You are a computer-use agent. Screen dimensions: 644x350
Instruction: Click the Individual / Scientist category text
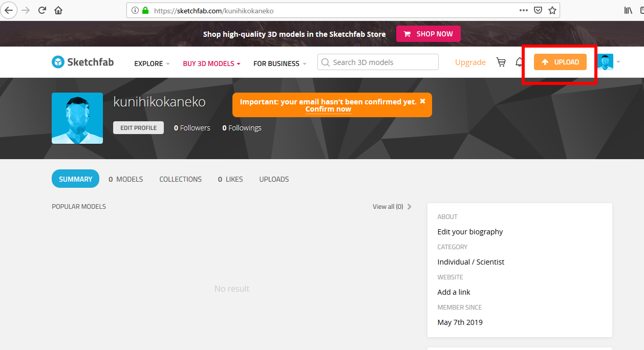click(471, 262)
